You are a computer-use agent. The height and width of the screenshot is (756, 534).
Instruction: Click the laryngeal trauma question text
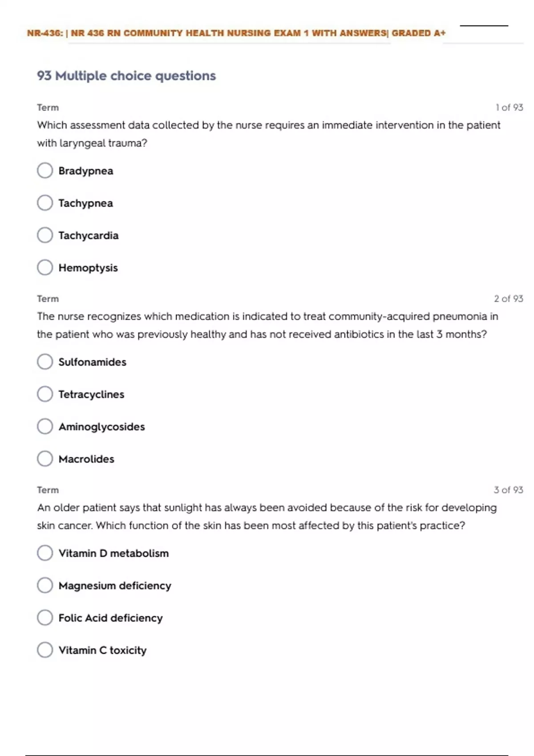pos(268,134)
